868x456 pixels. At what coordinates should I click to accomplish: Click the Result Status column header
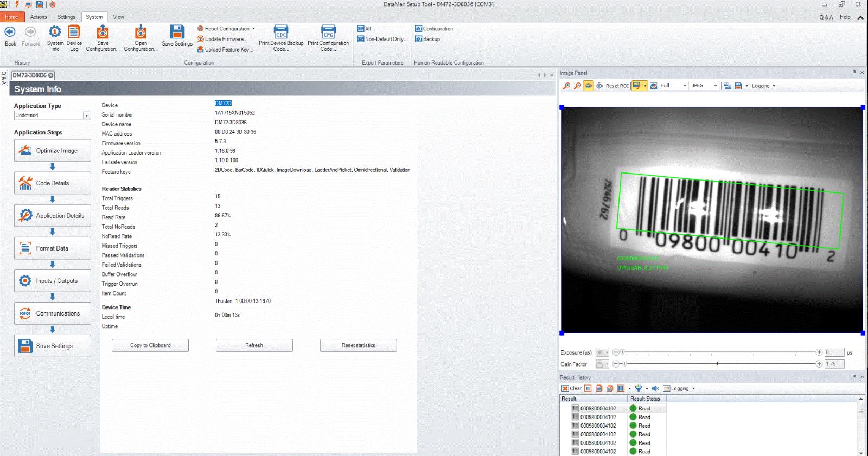coord(647,399)
